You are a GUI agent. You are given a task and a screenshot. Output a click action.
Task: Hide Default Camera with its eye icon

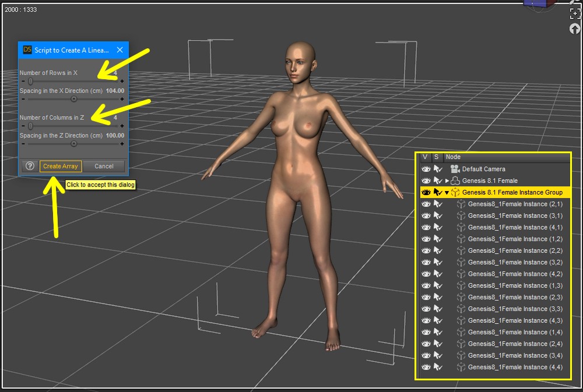point(426,169)
